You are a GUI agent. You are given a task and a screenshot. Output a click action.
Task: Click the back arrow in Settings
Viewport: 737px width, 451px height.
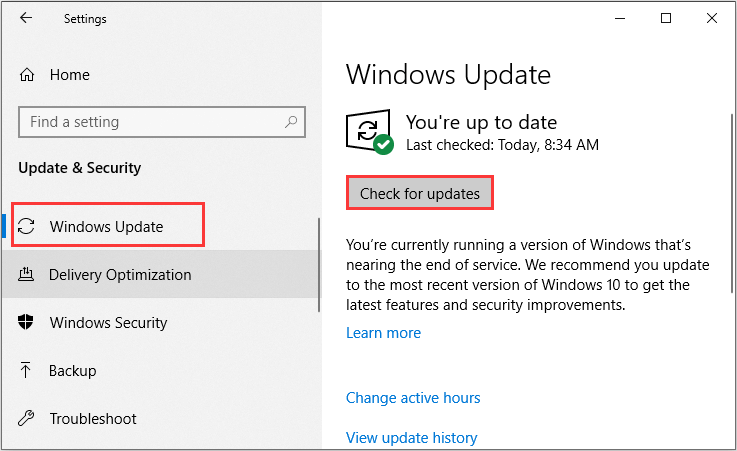pyautogui.click(x=26, y=18)
